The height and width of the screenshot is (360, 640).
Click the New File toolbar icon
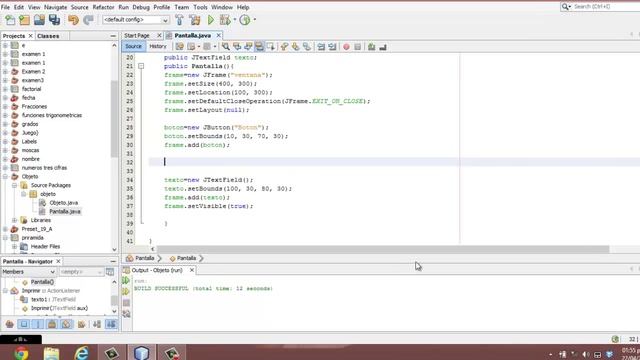(10, 20)
